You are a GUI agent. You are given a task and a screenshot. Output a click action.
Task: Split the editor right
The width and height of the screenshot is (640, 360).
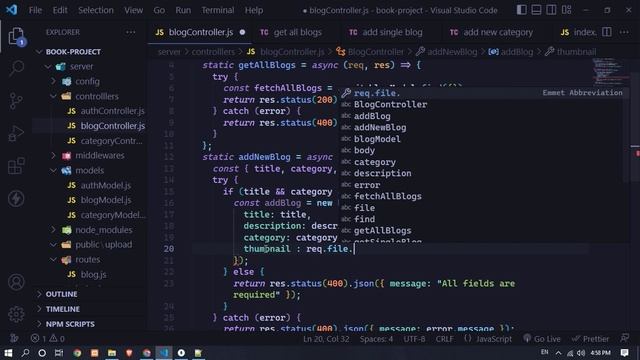coord(607,32)
